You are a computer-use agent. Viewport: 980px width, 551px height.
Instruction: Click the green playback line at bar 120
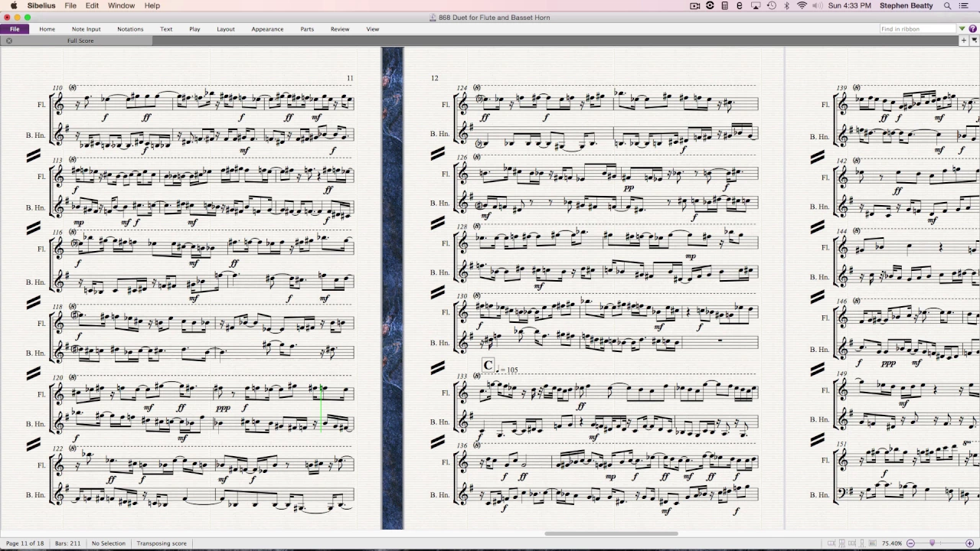pos(321,409)
